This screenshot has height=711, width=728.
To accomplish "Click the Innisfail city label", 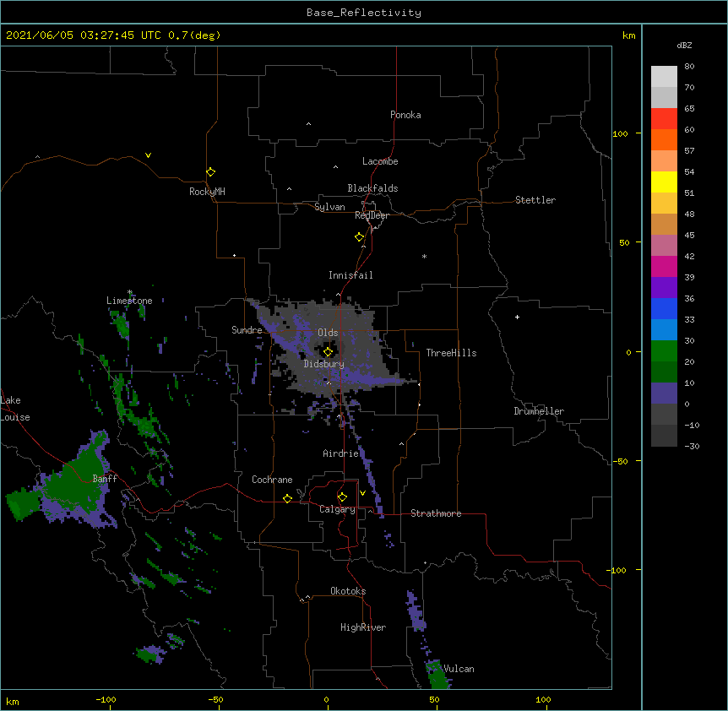I will pyautogui.click(x=350, y=275).
